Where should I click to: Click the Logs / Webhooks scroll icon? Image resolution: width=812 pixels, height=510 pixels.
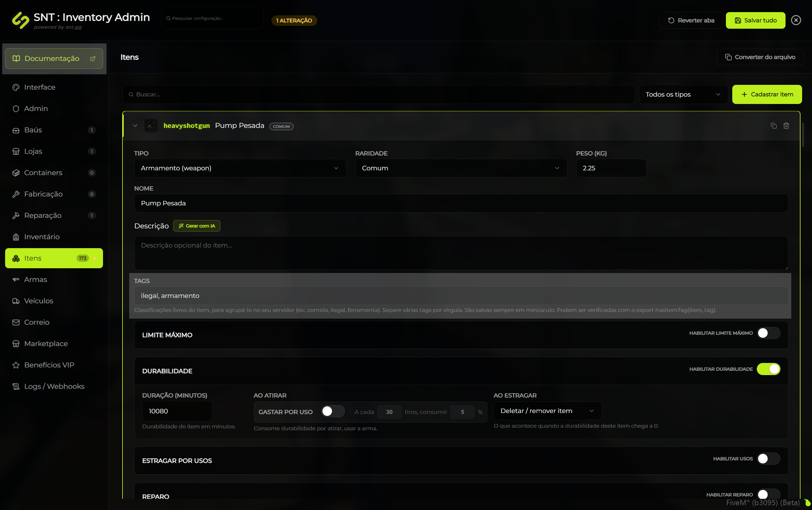click(16, 387)
